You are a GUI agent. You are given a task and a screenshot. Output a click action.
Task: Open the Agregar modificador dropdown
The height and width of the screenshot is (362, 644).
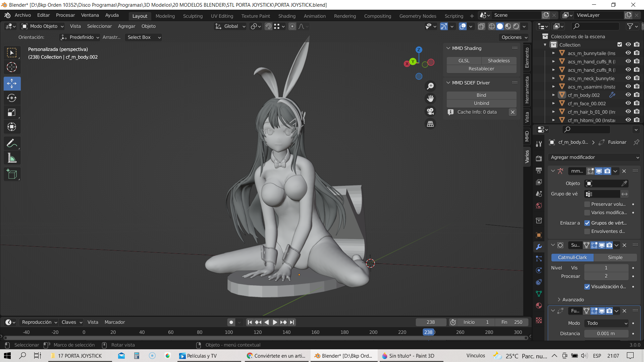[594, 157]
